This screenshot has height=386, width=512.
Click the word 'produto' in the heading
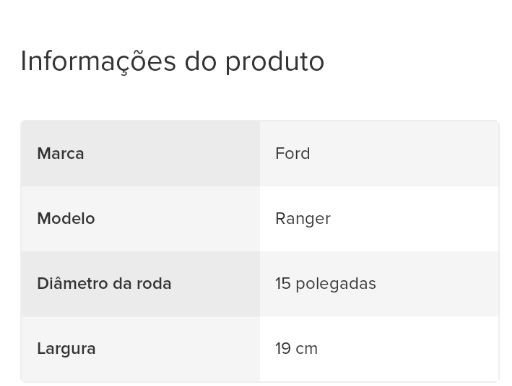click(x=275, y=63)
